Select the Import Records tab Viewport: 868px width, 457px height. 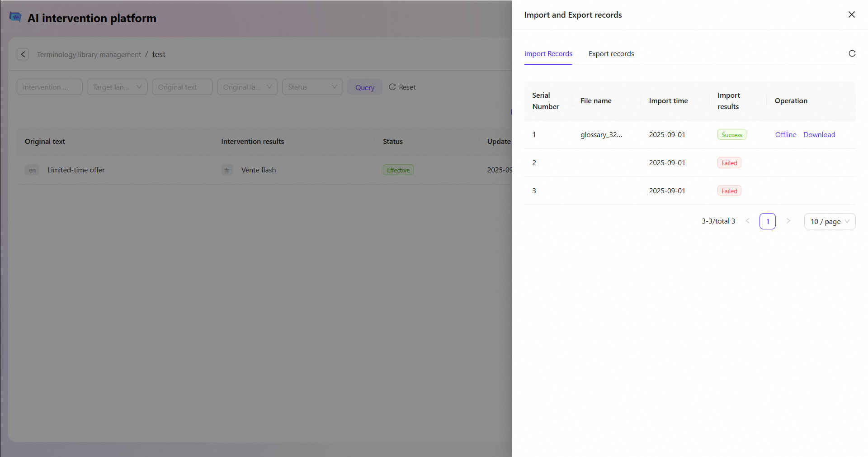(x=548, y=54)
